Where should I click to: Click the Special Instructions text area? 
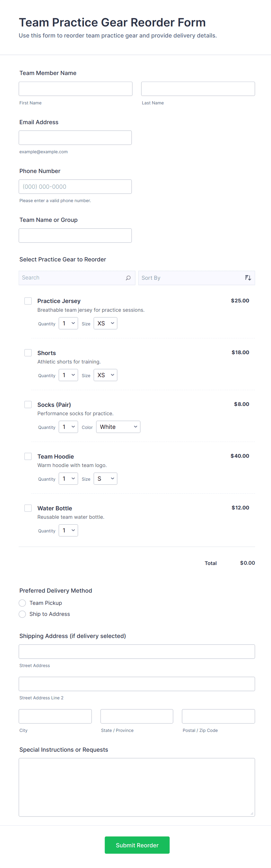(137, 787)
